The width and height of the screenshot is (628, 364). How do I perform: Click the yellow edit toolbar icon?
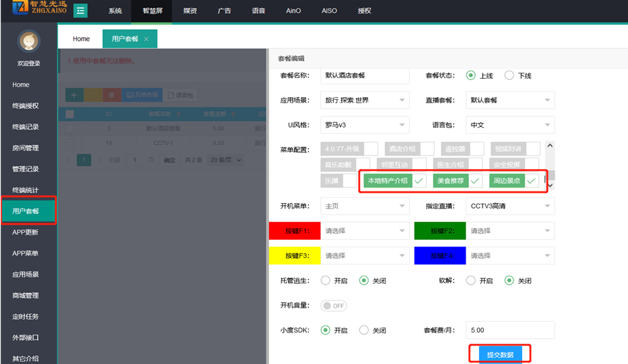pyautogui.click(x=92, y=95)
